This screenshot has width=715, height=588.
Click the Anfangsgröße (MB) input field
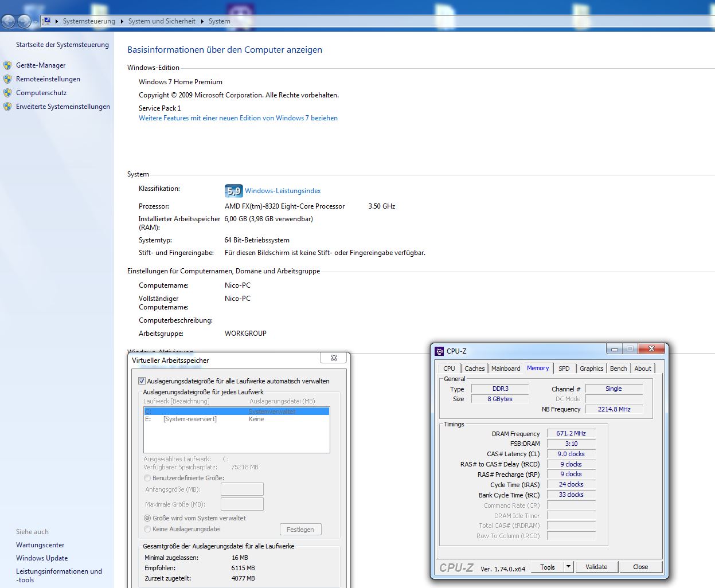[x=242, y=489]
